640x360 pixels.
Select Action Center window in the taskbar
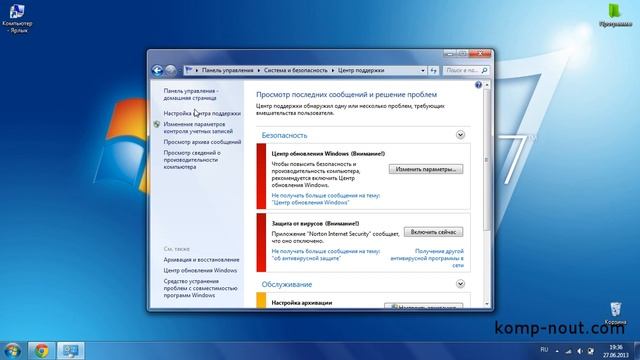point(70,351)
